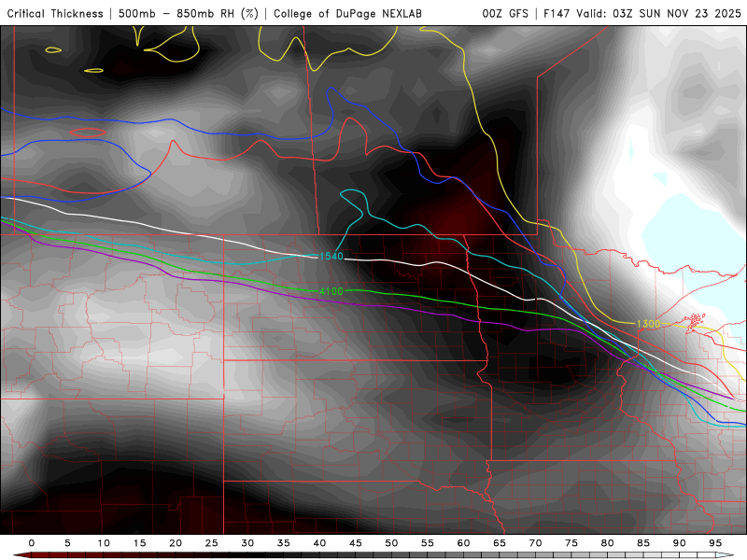
Task: Click the "5" value on the color scale
Action: tap(67, 543)
